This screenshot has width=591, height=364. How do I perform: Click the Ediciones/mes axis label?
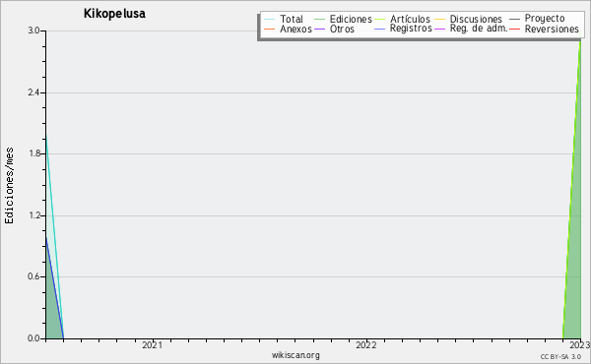tap(9, 186)
